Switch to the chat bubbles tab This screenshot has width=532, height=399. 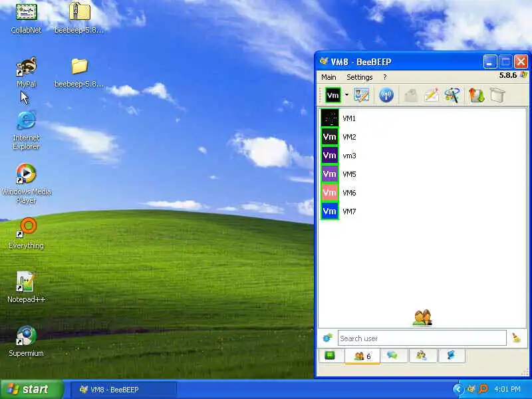click(x=393, y=356)
